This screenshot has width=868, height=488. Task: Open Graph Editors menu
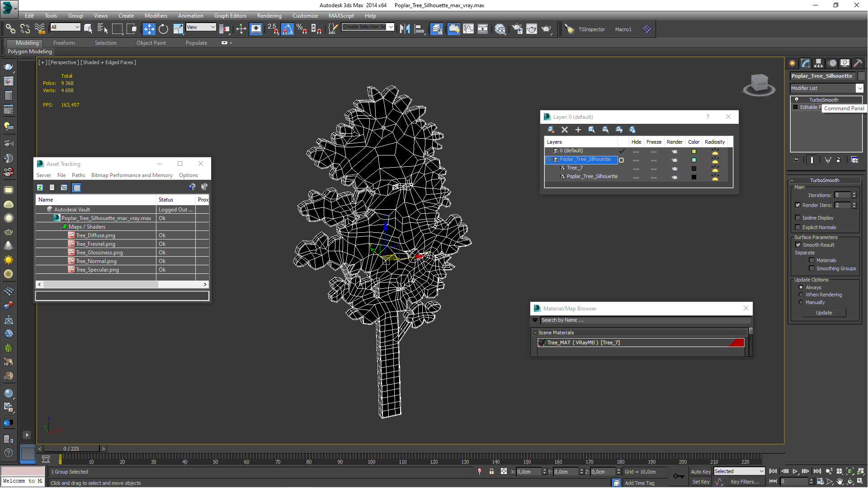point(230,15)
